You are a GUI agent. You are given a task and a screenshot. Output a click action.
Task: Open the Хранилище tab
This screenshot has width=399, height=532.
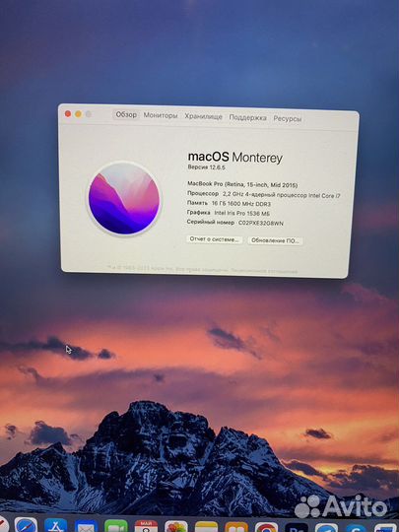tap(203, 116)
